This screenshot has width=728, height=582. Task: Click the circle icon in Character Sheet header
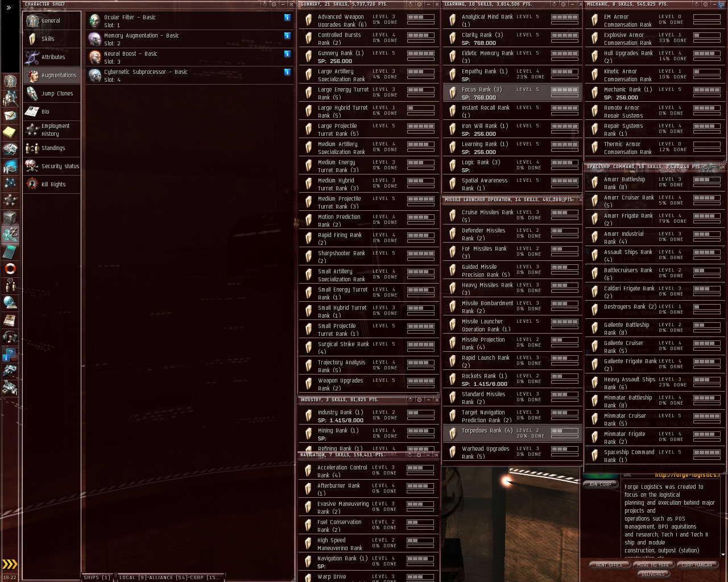[274, 4]
